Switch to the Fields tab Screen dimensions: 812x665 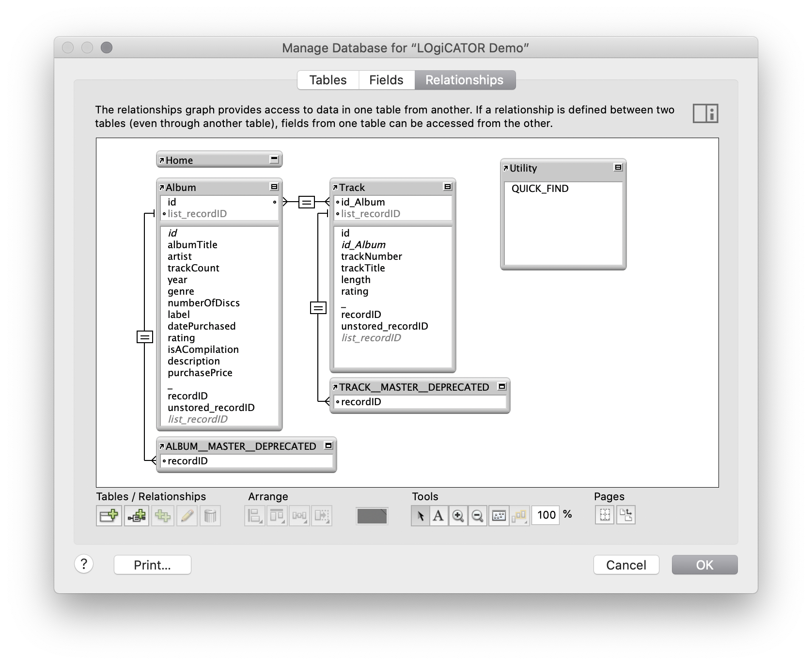[386, 80]
